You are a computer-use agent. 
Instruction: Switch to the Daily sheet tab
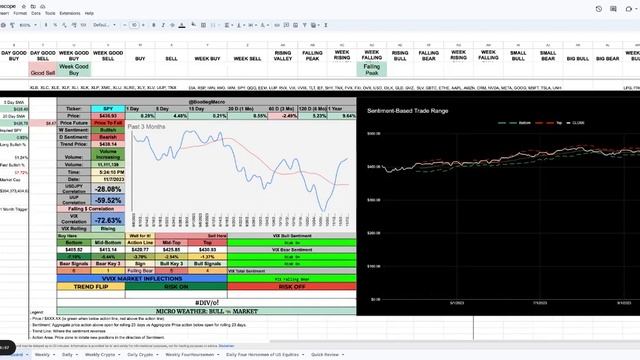(69, 355)
